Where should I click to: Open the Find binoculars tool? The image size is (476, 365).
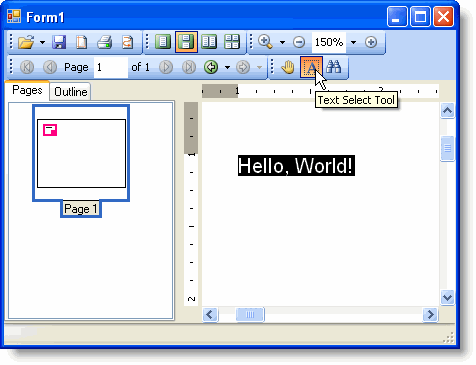pyautogui.click(x=334, y=67)
